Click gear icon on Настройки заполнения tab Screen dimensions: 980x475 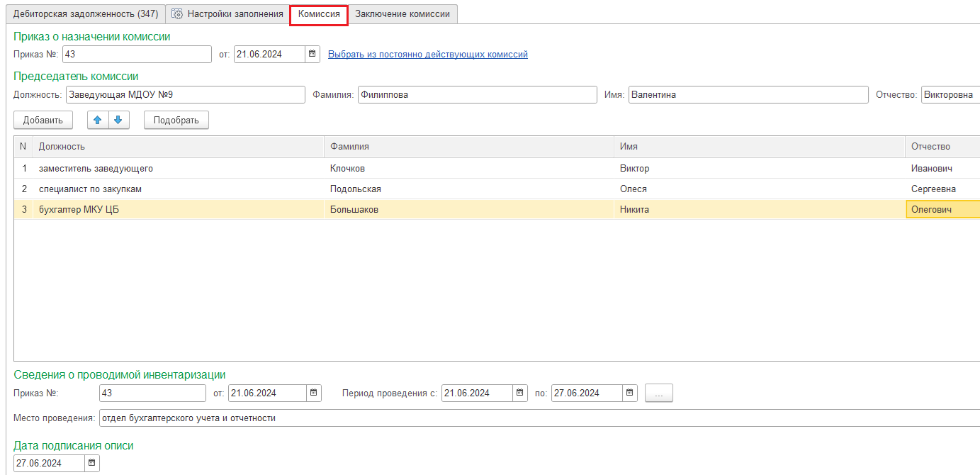point(177,14)
